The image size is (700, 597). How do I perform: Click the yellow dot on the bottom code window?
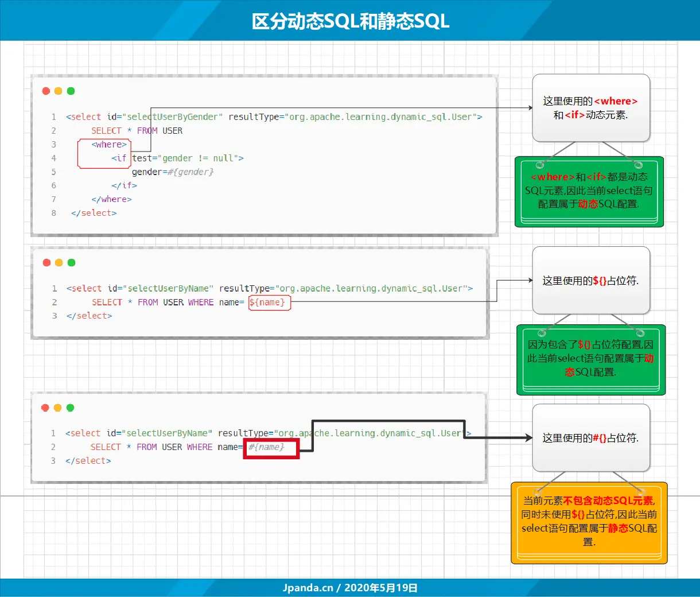pyautogui.click(x=59, y=408)
